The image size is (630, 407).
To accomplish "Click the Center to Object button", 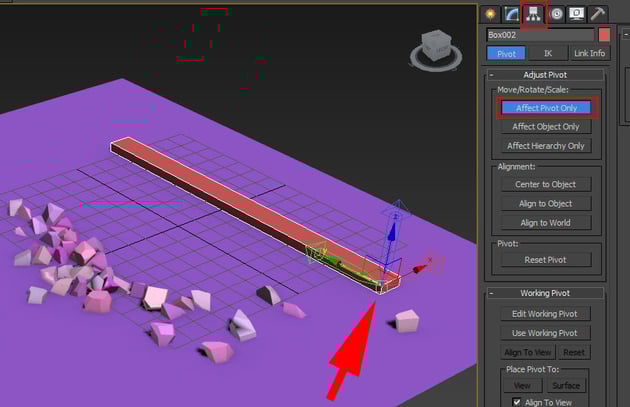I will tap(545, 184).
